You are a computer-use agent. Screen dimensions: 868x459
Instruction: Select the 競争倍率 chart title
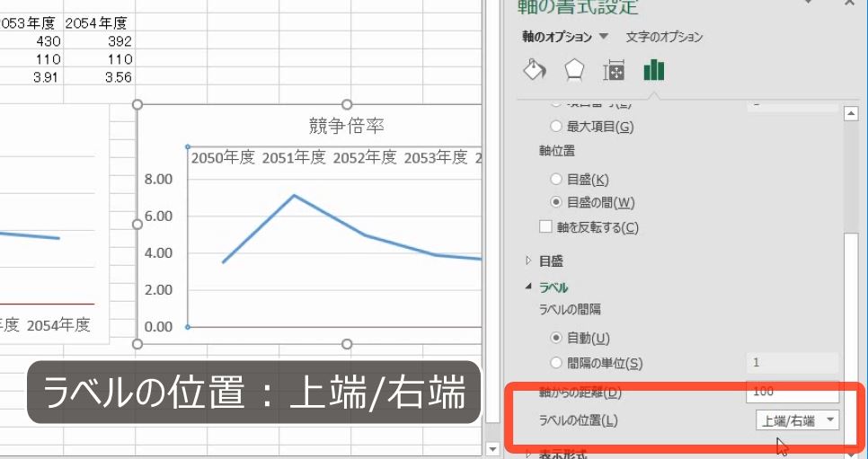[347, 126]
